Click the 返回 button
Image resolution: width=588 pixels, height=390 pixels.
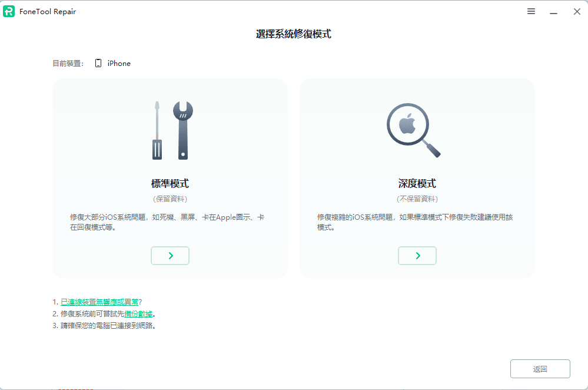point(539,369)
